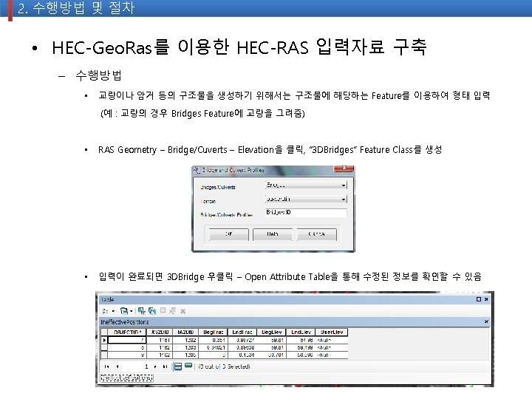Maximize the Table window panel
Image resolution: width=532 pixels, height=399 pixels.
pos(479,299)
